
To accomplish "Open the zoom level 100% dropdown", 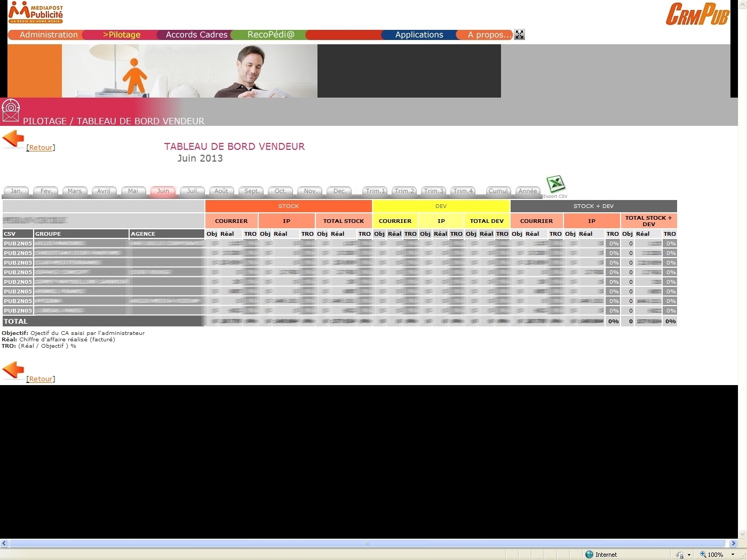I will (733, 555).
